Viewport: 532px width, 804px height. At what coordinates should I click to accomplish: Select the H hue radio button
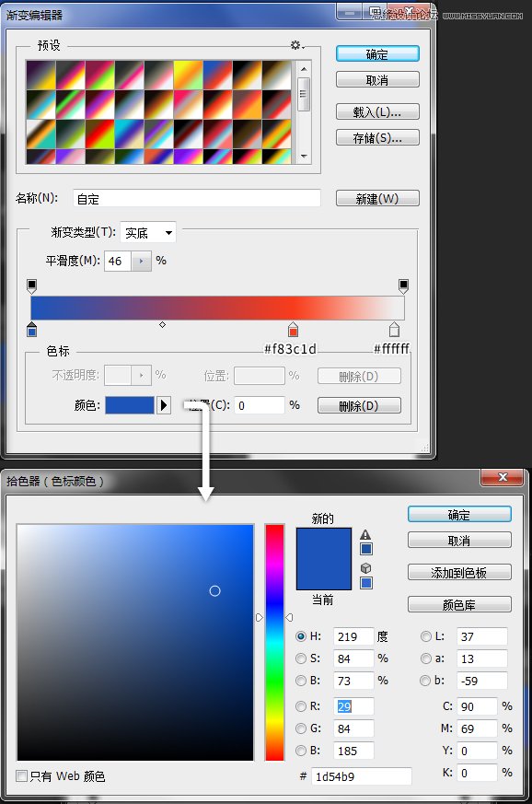pyautogui.click(x=301, y=636)
